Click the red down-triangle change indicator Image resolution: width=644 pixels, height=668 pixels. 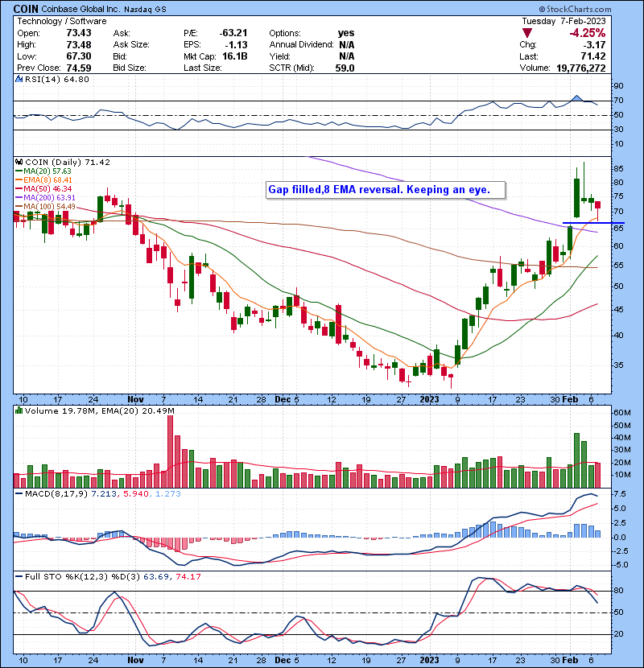(527, 33)
